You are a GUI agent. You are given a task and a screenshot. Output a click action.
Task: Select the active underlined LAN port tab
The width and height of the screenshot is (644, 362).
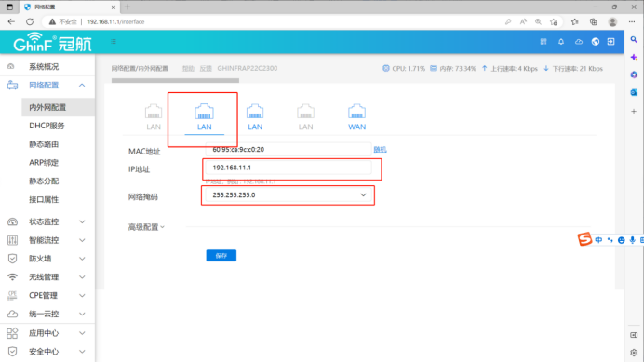[x=204, y=118]
